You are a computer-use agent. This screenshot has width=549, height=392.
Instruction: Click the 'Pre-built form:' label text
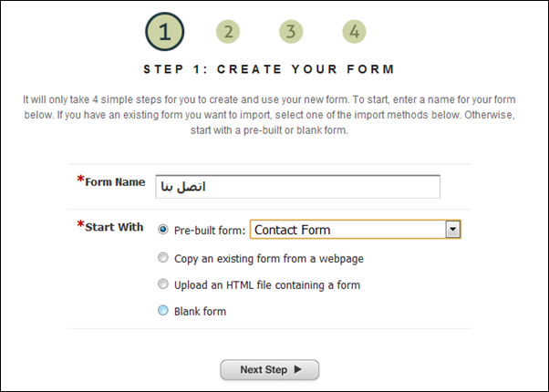[209, 231]
